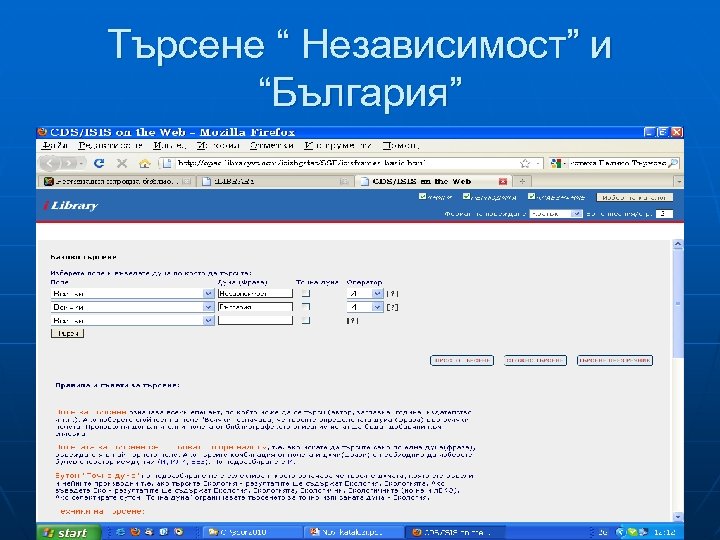Stop loading with the X toolbar icon
The width and height of the screenshot is (720, 540).
click(122, 163)
